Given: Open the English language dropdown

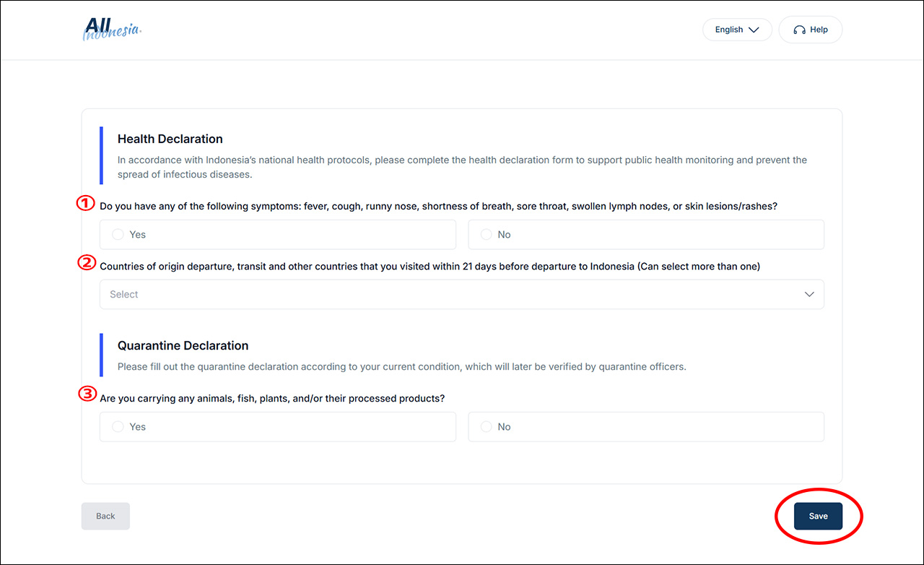Looking at the screenshot, I should [737, 30].
